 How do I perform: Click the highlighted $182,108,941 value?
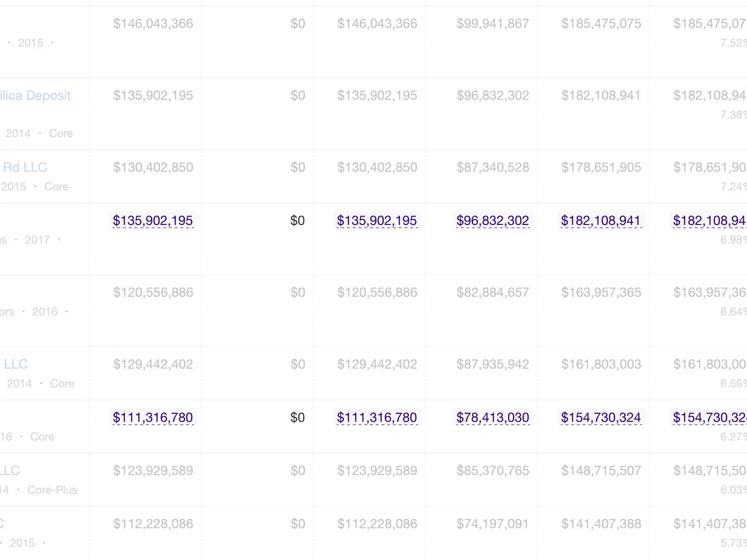pos(601,221)
